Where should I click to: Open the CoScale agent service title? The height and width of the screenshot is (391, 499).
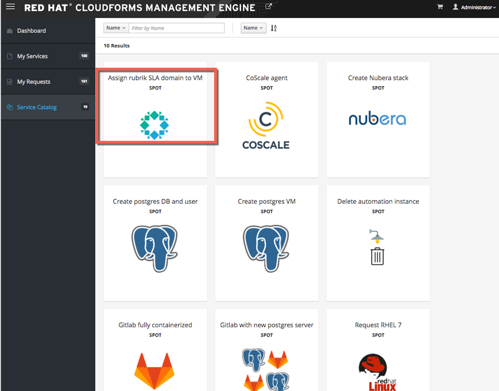pos(267,78)
